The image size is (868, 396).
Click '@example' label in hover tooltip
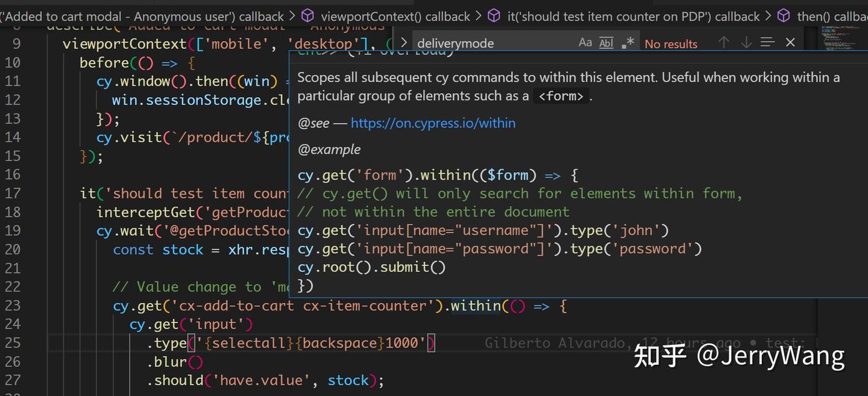[329, 149]
